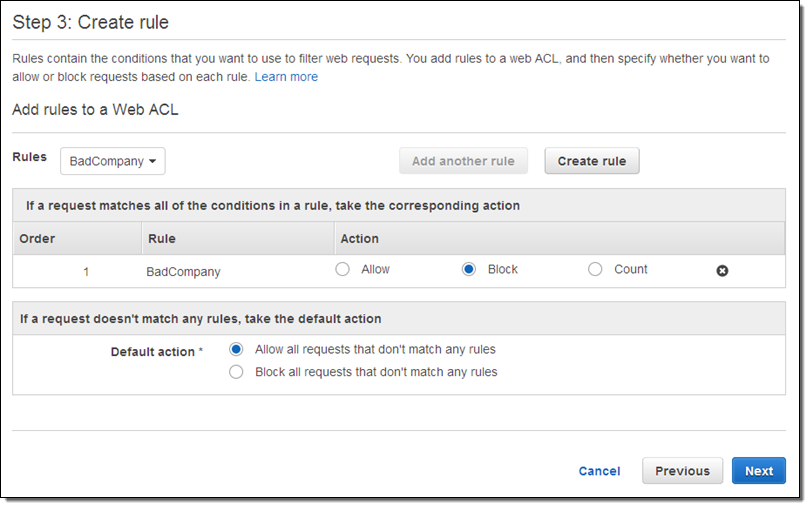This screenshot has height=508, width=810.
Task: Select 'Allow all requests that don't match' option
Action: (236, 350)
